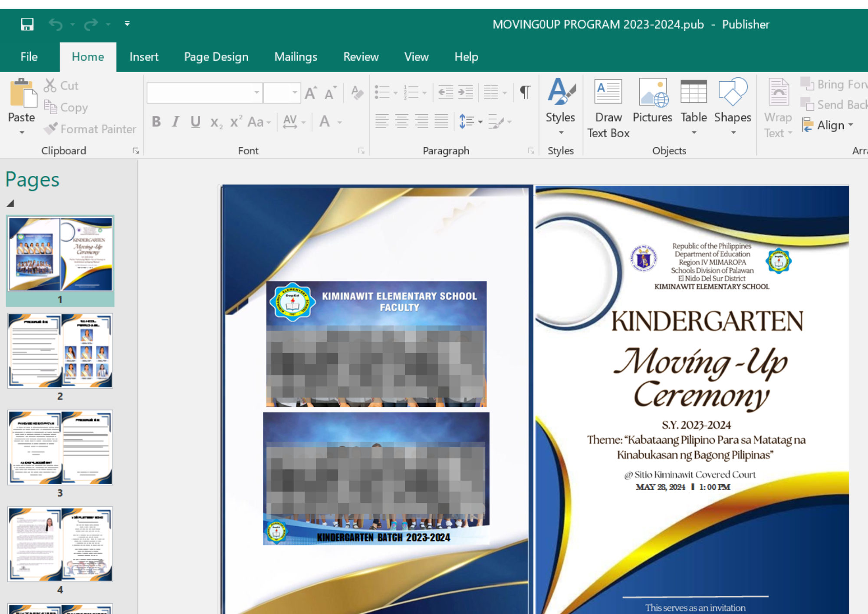Toggle Italic formatting
The height and width of the screenshot is (614, 868).
click(175, 122)
